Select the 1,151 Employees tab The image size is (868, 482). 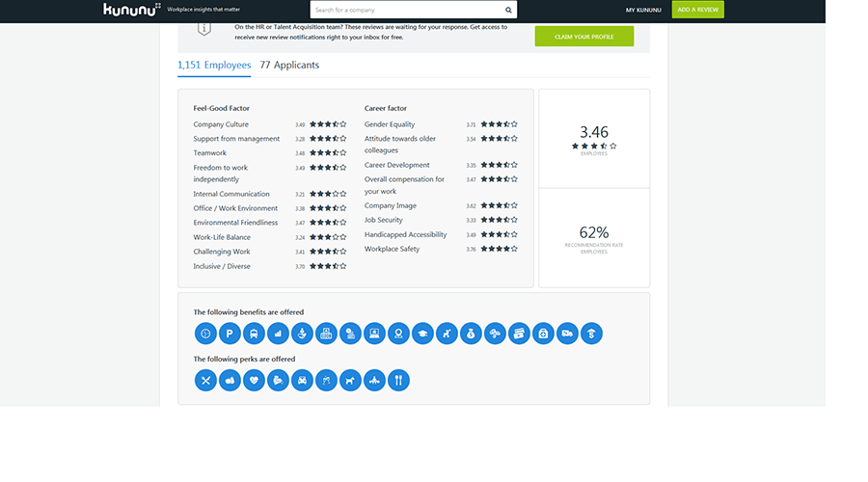(214, 66)
